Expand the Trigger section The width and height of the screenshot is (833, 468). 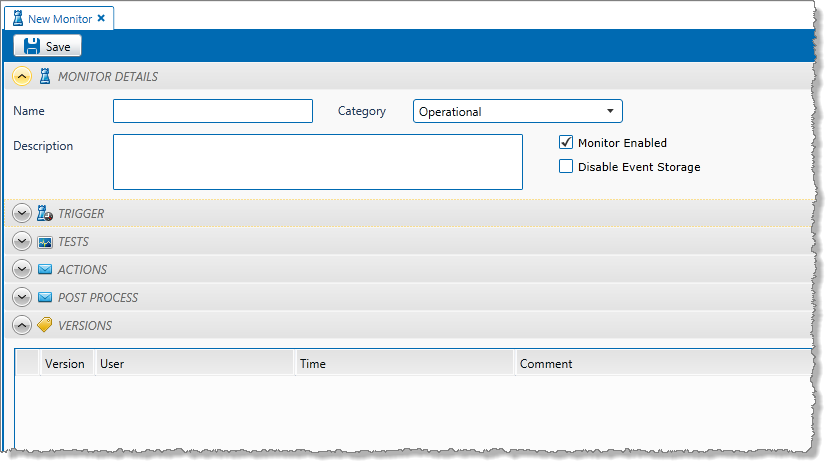click(x=22, y=214)
